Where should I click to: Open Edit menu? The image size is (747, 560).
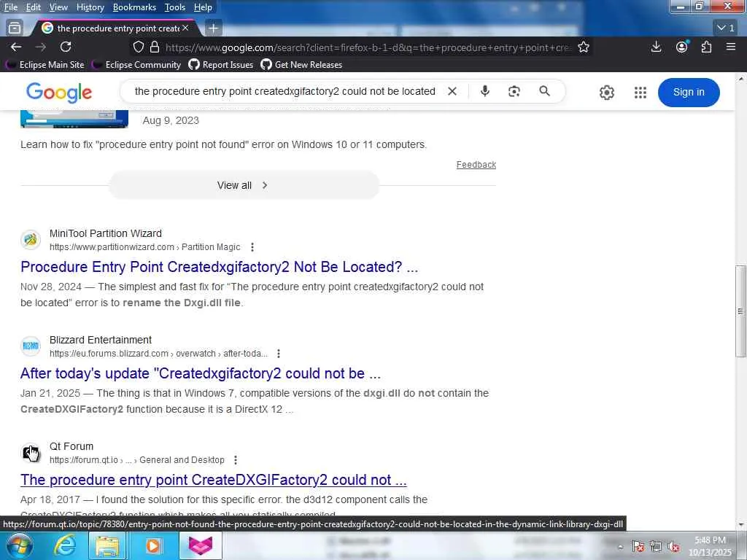33,7
